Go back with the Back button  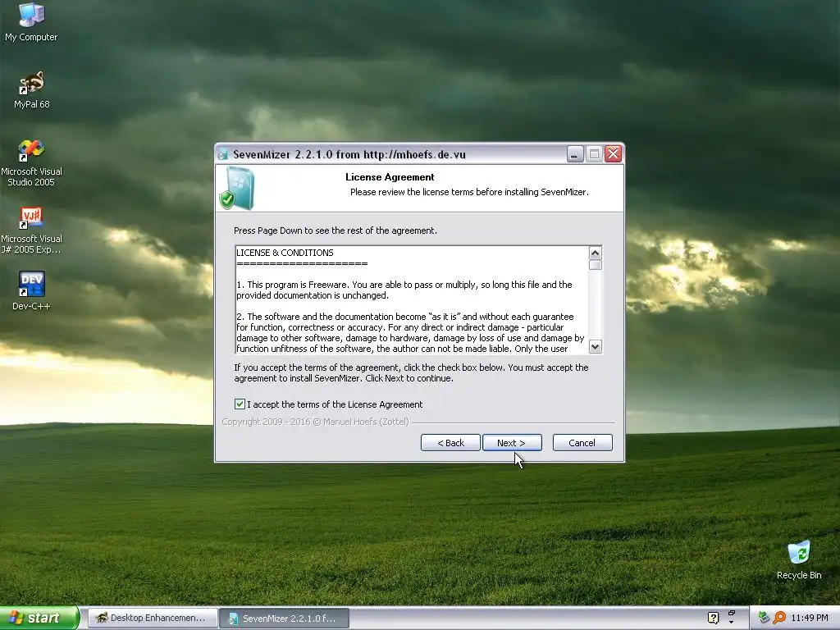pos(450,442)
